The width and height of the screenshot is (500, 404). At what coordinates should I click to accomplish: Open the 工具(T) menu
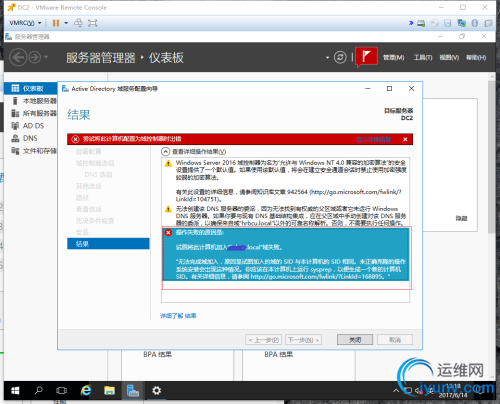pyautogui.click(x=423, y=58)
